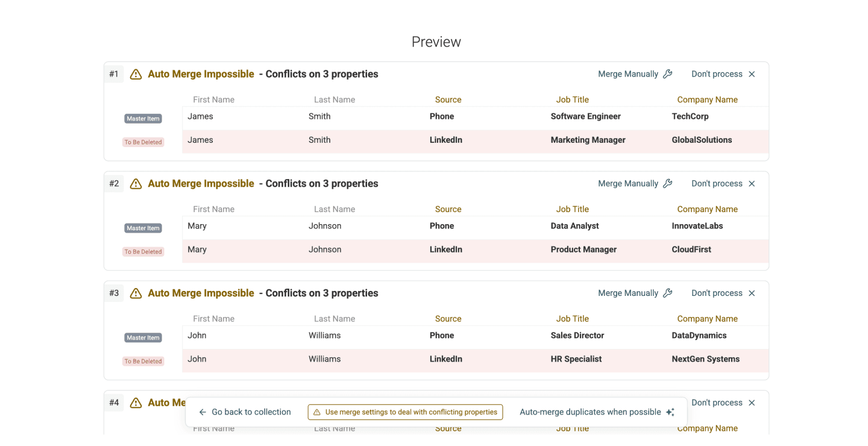868x446 pixels.
Task: Click sparkle icon beside Auto-merge duplicates
Action: 670,412
